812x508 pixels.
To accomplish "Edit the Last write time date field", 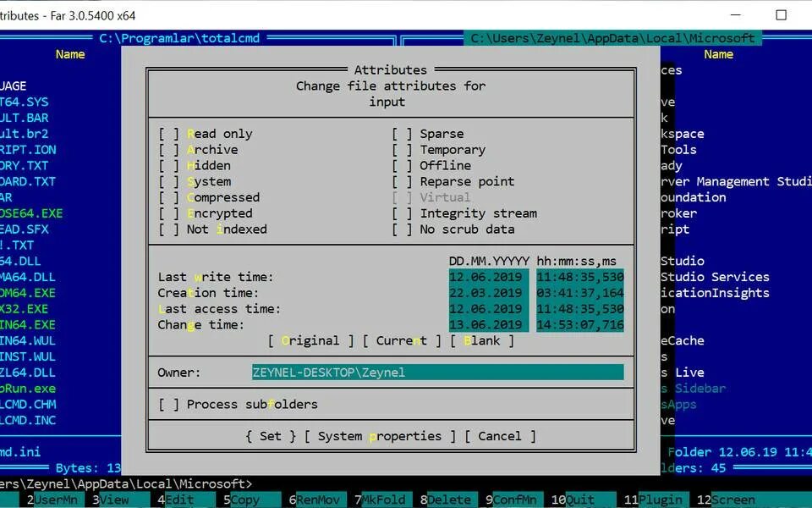I will (x=487, y=276).
